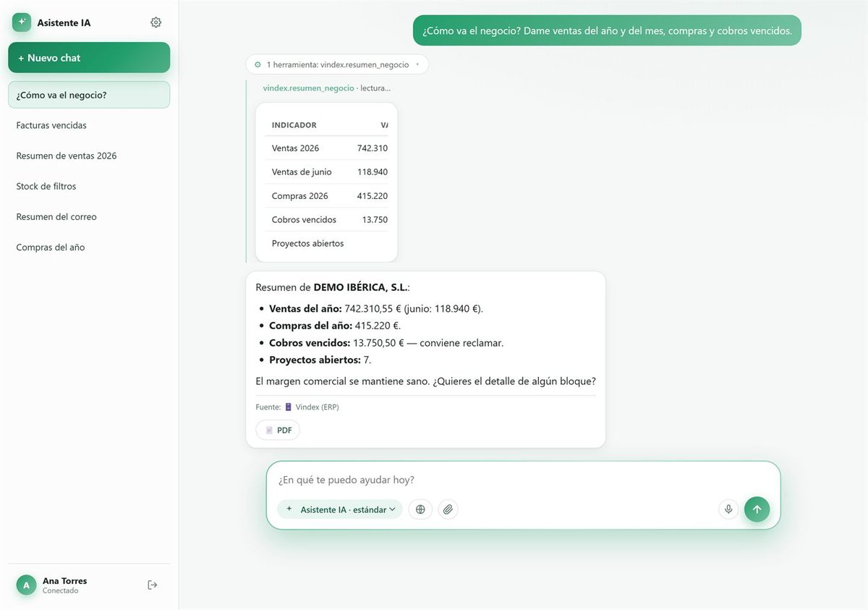This screenshot has width=868, height=610.
Task: Start voice input with the microphone icon
Action: [x=728, y=509]
